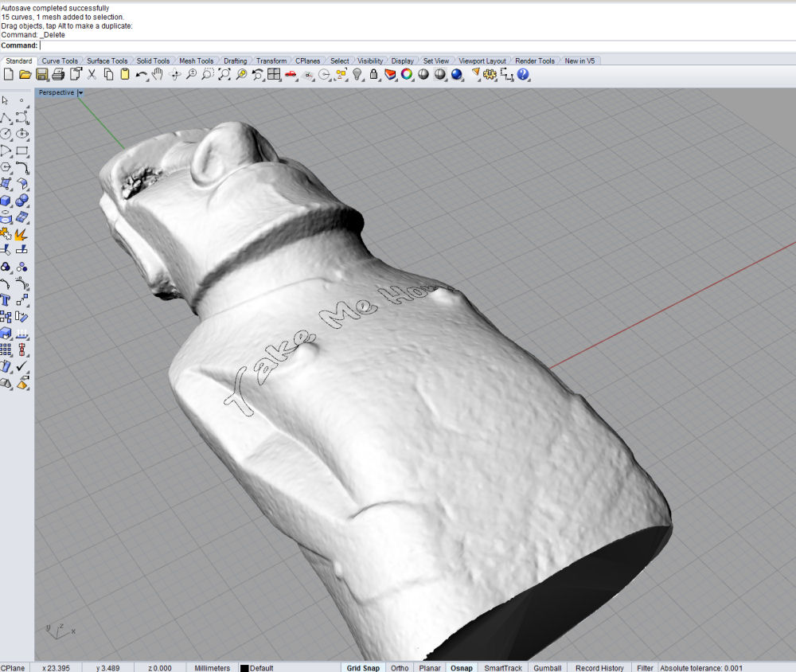Click the Filter button in status bar
This screenshot has height=672, width=796.
coord(645,667)
